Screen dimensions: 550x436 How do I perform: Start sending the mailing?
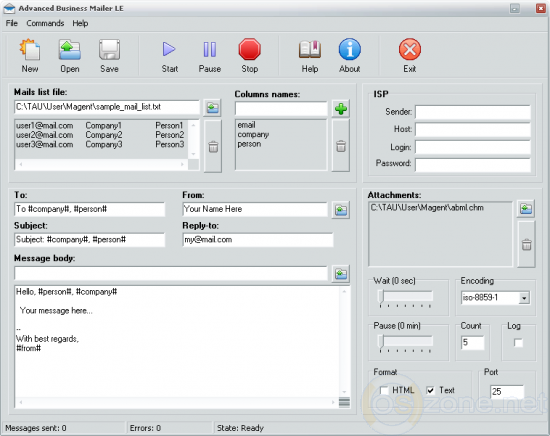point(169,56)
